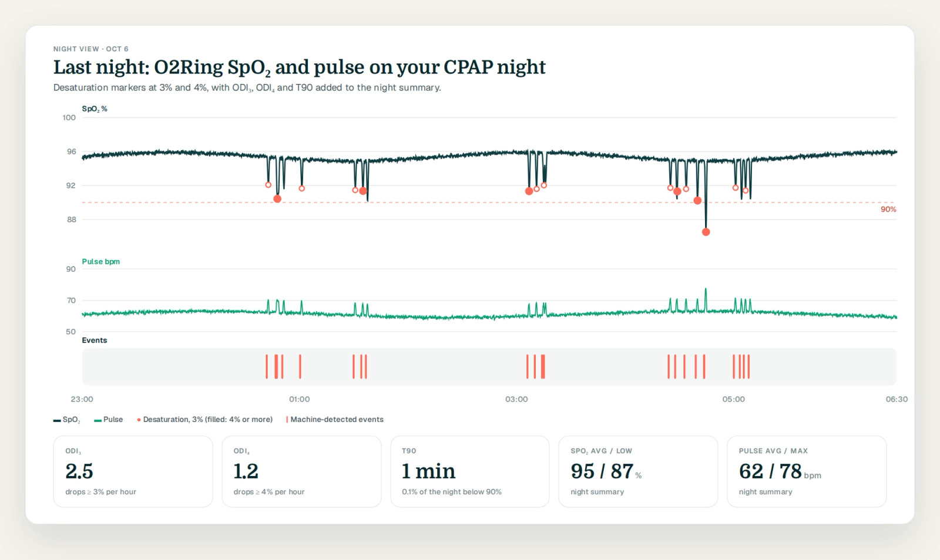Toggle Machine-detected events legend entry

point(335,420)
